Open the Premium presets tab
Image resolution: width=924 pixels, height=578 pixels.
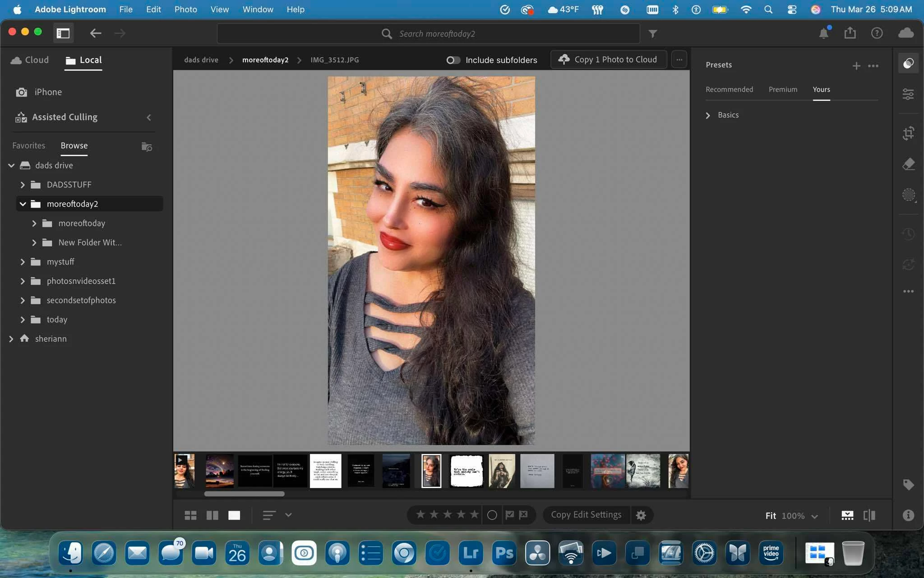(x=783, y=89)
